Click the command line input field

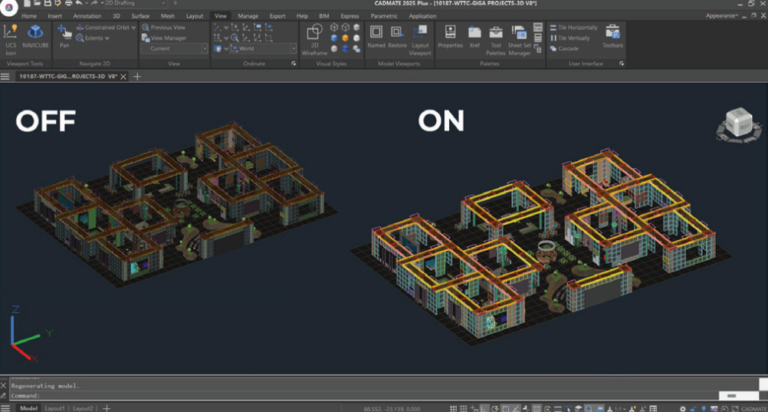[200, 395]
